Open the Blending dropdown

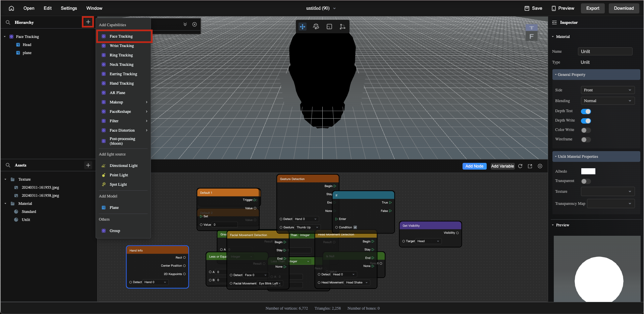click(607, 101)
